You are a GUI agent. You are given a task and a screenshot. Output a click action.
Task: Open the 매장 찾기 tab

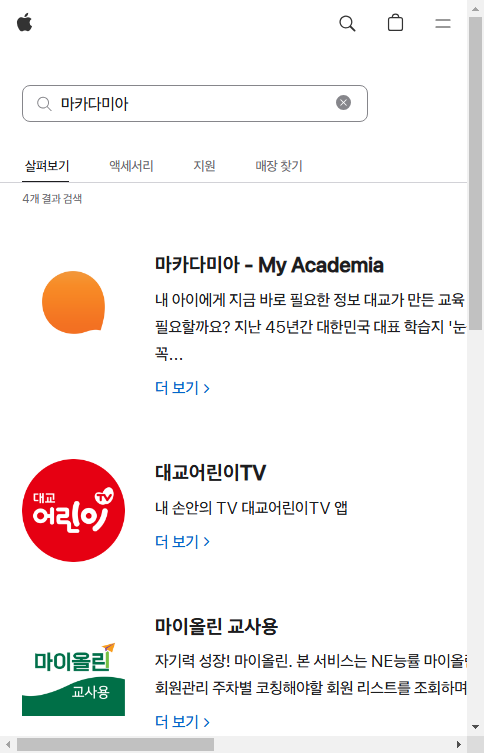(x=279, y=166)
